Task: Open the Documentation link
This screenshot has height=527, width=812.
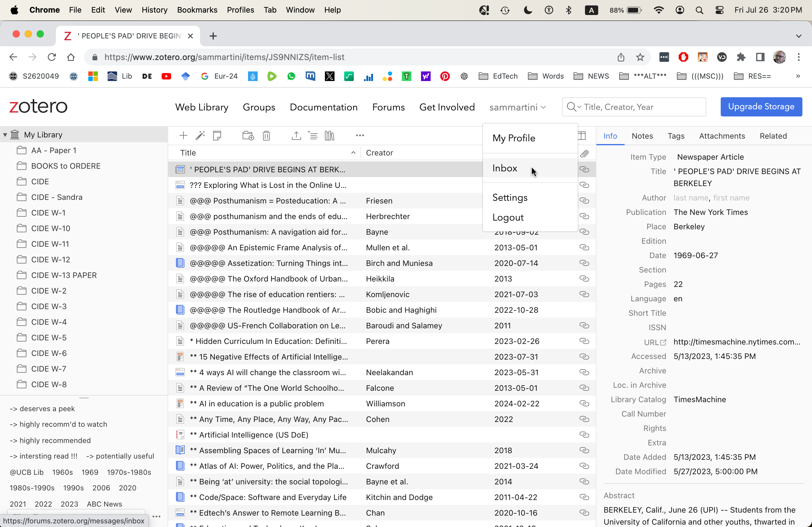Action: click(x=323, y=107)
